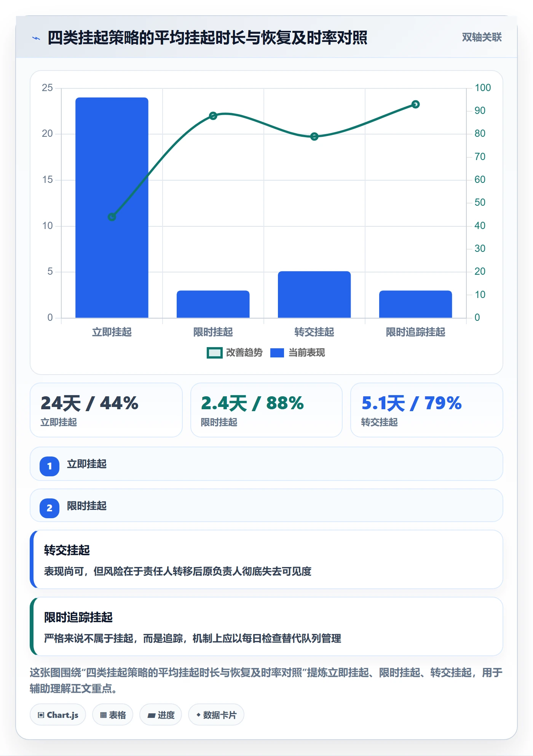Click the number 1 badge
Screen dimensions: 533x756
coord(49,466)
